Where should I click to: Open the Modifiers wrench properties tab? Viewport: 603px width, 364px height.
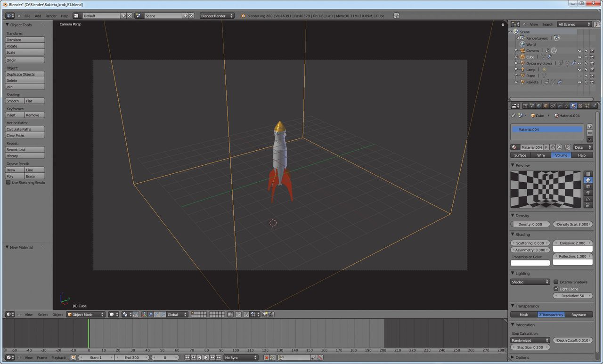click(x=560, y=106)
